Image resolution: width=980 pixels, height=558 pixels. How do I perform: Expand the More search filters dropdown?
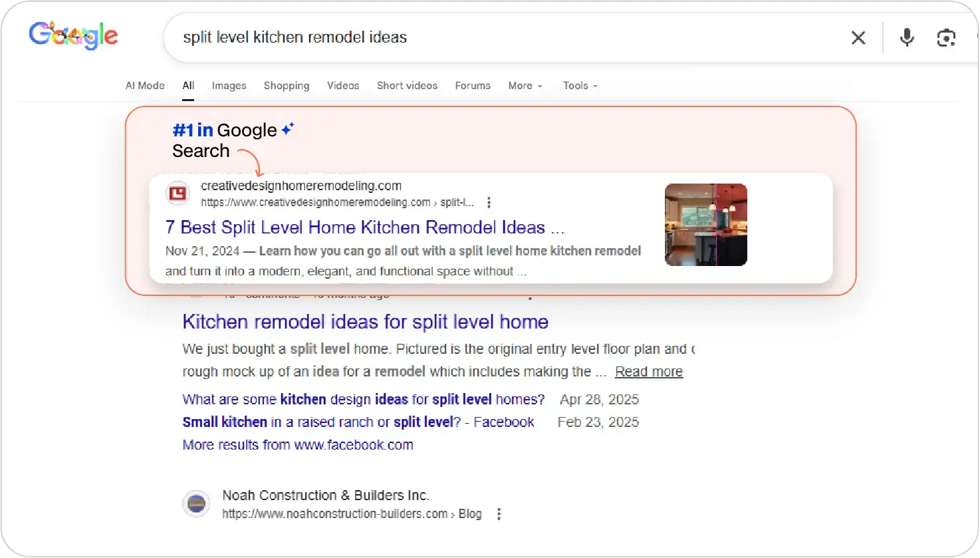tap(525, 86)
